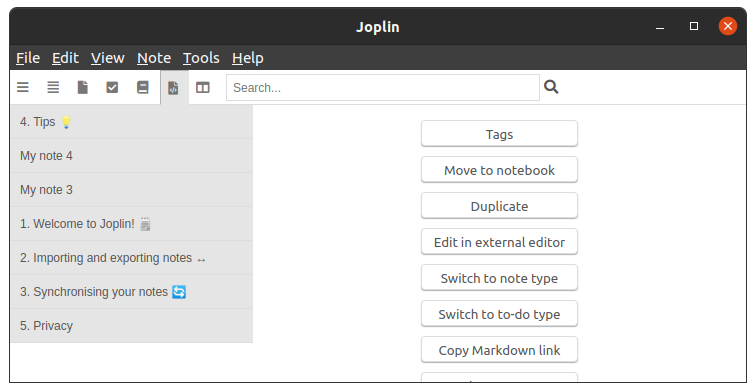Viewport: 756px width, 392px height.
Task: Close the Joplin window
Action: click(x=728, y=26)
